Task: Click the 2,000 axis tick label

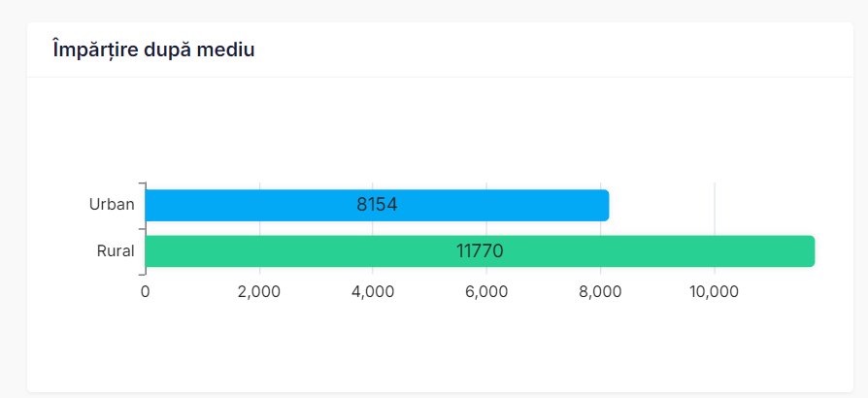Action: click(259, 291)
